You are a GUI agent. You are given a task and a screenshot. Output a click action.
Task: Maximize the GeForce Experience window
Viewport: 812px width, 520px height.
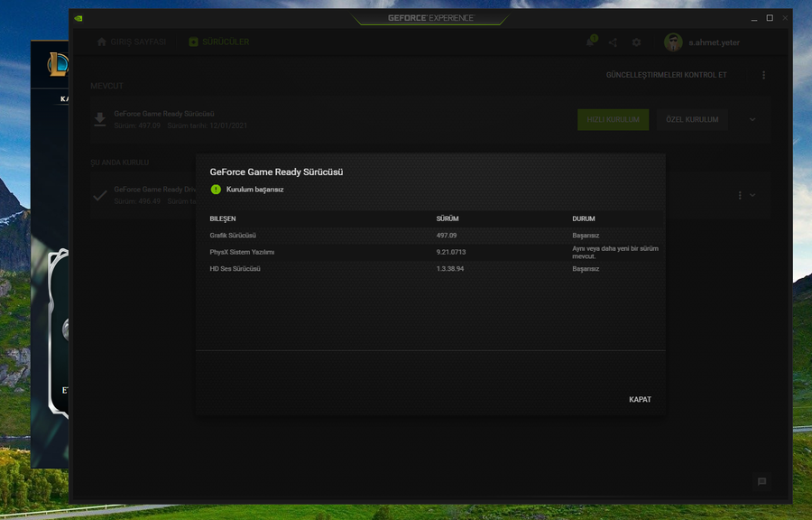click(x=770, y=18)
